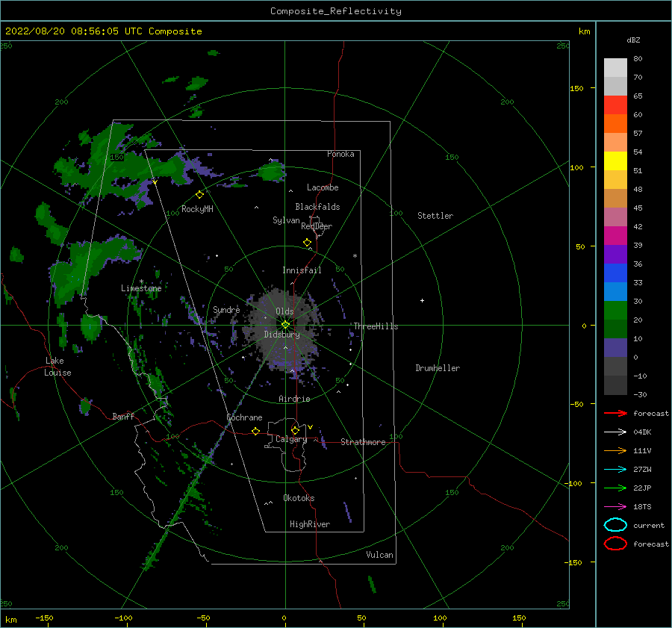Select the white 04DK arrow icon
Image resolution: width=672 pixels, height=628 pixels.
(615, 432)
